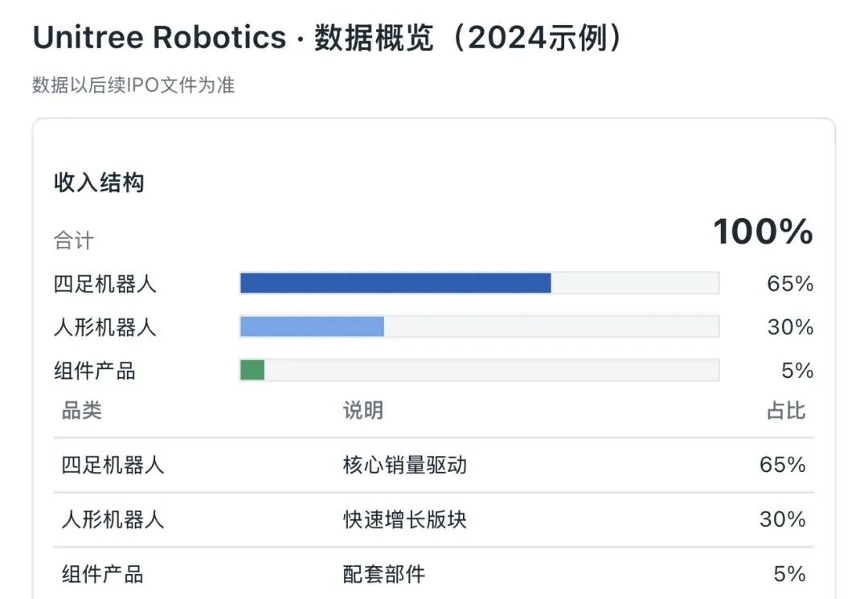
Task: Click the 合计 label
Action: pos(74,240)
